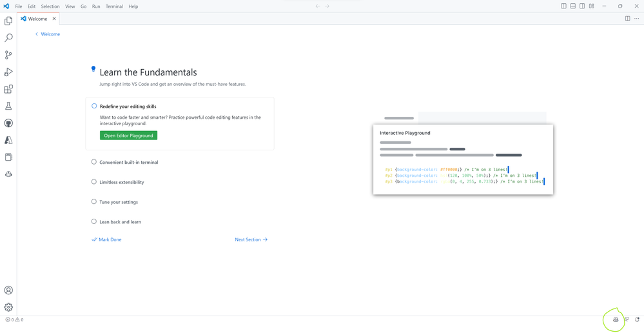Close the Welcome tab
This screenshot has width=644, height=333.
click(54, 19)
